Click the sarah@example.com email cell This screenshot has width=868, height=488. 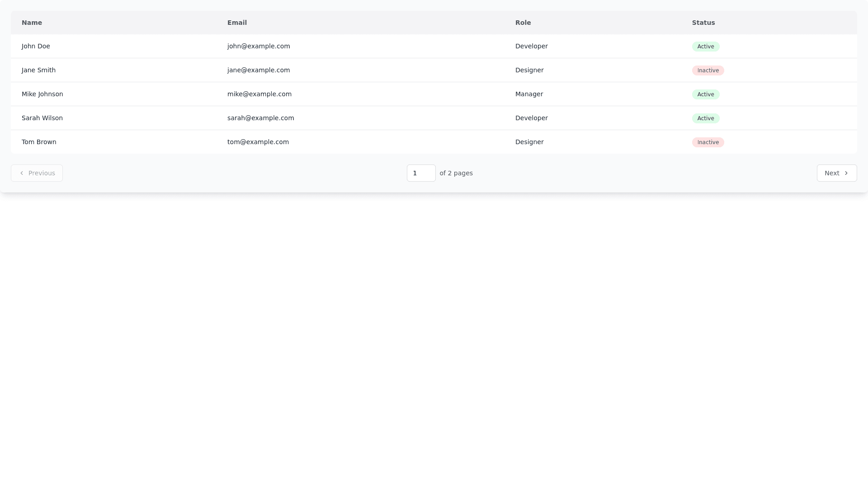point(260,118)
